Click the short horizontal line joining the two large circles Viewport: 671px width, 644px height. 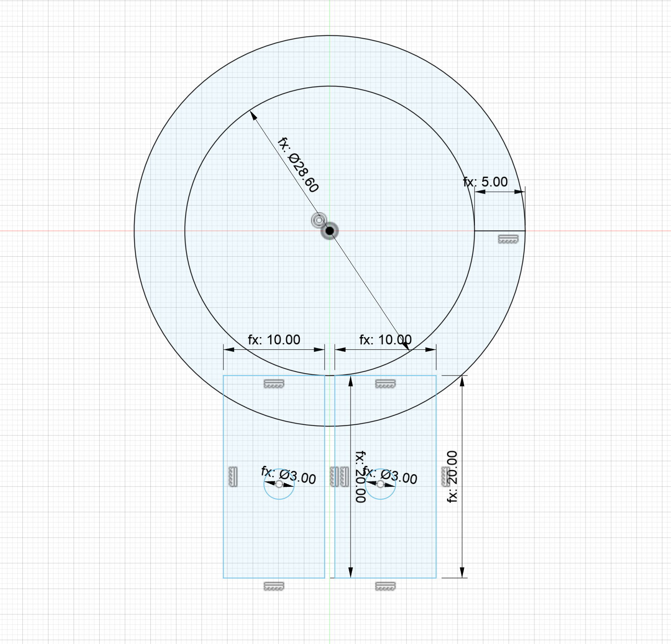click(500, 231)
